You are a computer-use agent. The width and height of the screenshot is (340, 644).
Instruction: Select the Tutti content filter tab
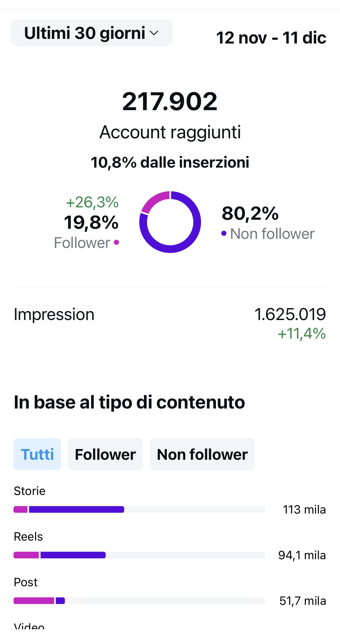coord(37,454)
